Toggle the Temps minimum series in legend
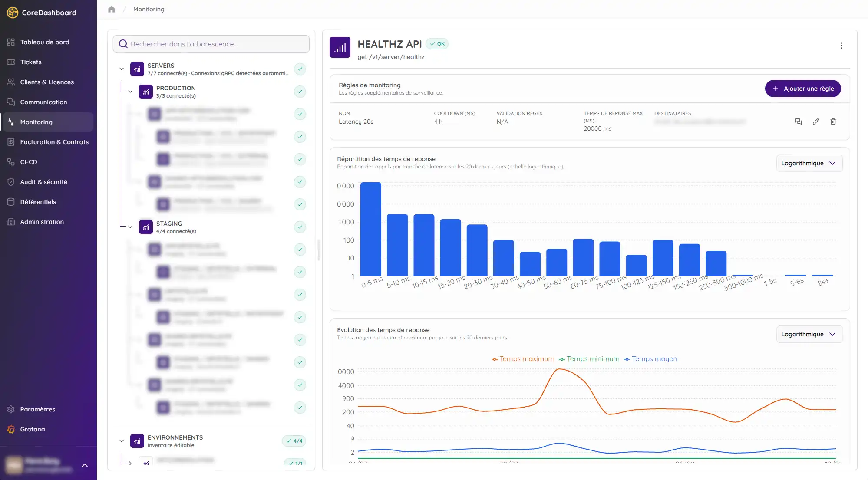Viewport: 868px width, 480px height. [589, 359]
